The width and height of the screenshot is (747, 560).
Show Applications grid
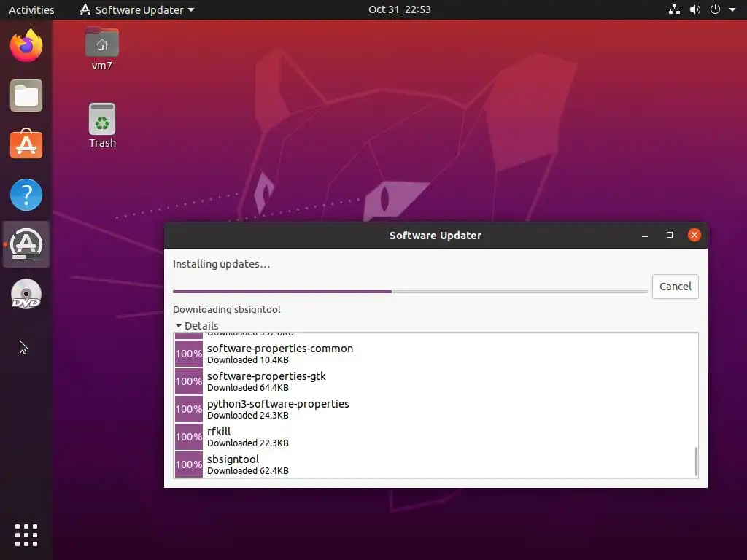[x=26, y=535]
